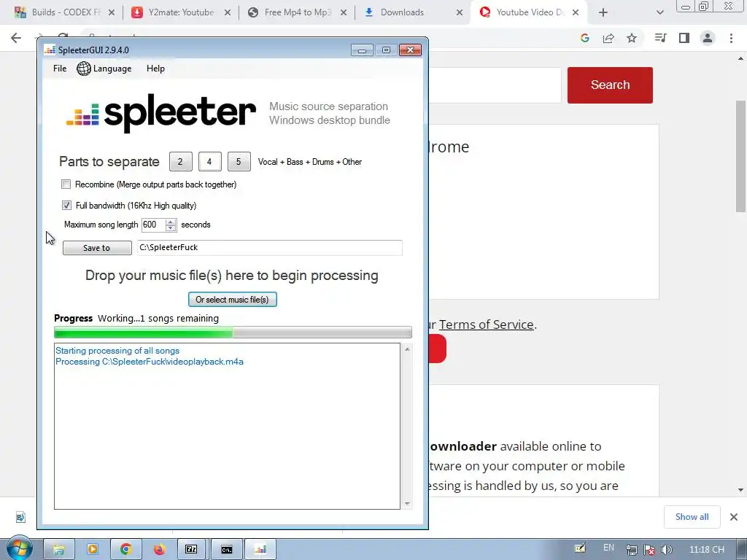Image resolution: width=747 pixels, height=560 pixels.
Task: Open media player from taskbar
Action: (x=93, y=550)
